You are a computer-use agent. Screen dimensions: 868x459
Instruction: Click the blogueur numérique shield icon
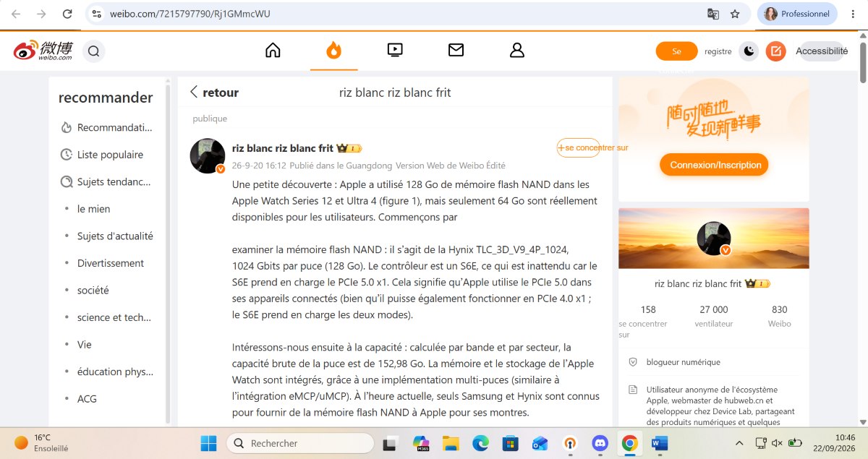pos(633,362)
